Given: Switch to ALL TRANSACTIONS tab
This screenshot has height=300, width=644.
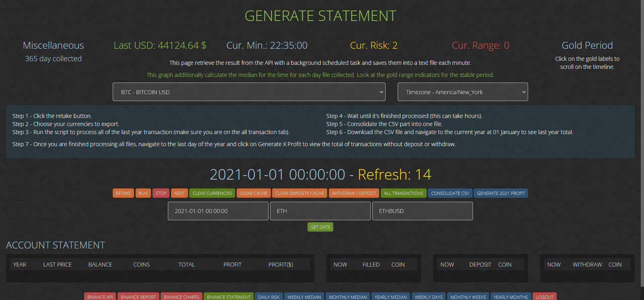Looking at the screenshot, I should pyautogui.click(x=403, y=193).
